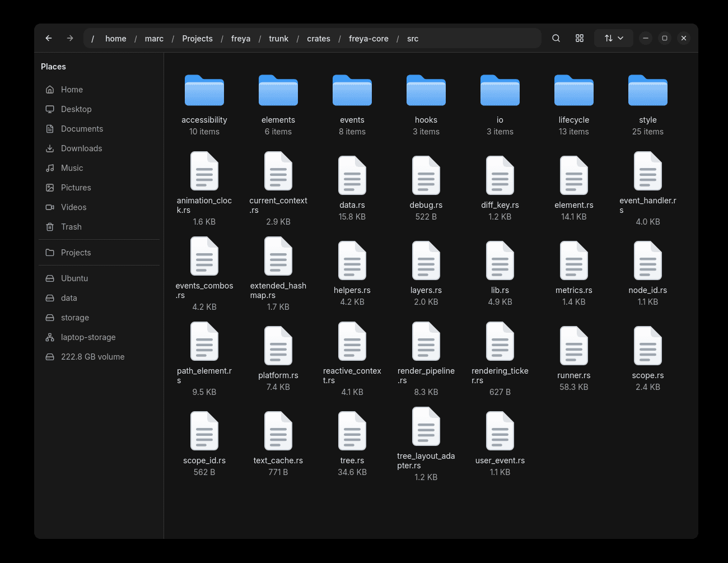Select the 'scope_id.rs' file name
Viewport: 728px width, 563px height.
click(204, 460)
